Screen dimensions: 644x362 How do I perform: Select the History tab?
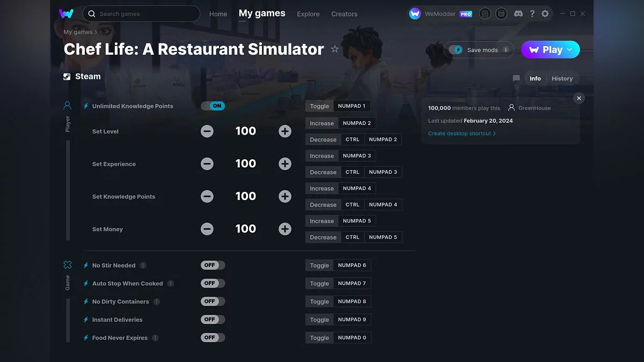[562, 78]
